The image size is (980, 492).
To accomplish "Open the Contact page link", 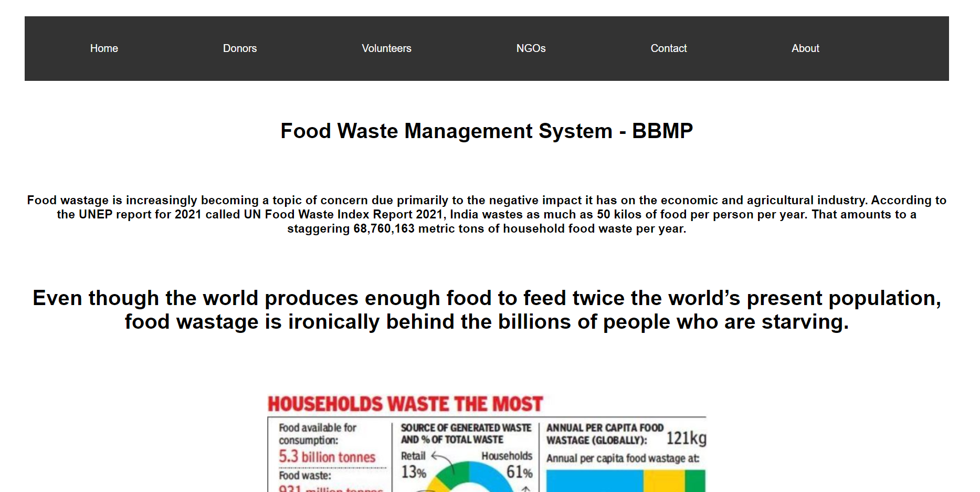I will coord(669,48).
